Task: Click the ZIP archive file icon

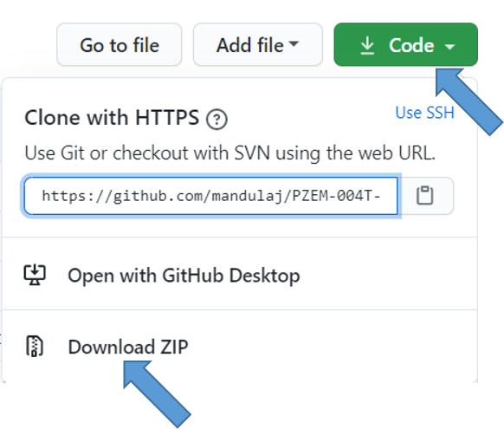Action: click(x=35, y=346)
